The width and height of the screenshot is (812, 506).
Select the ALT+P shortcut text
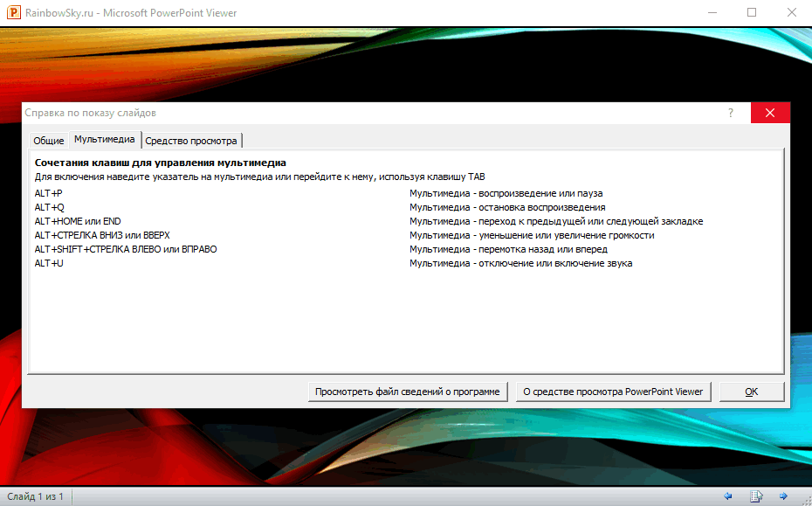pyautogui.click(x=49, y=193)
